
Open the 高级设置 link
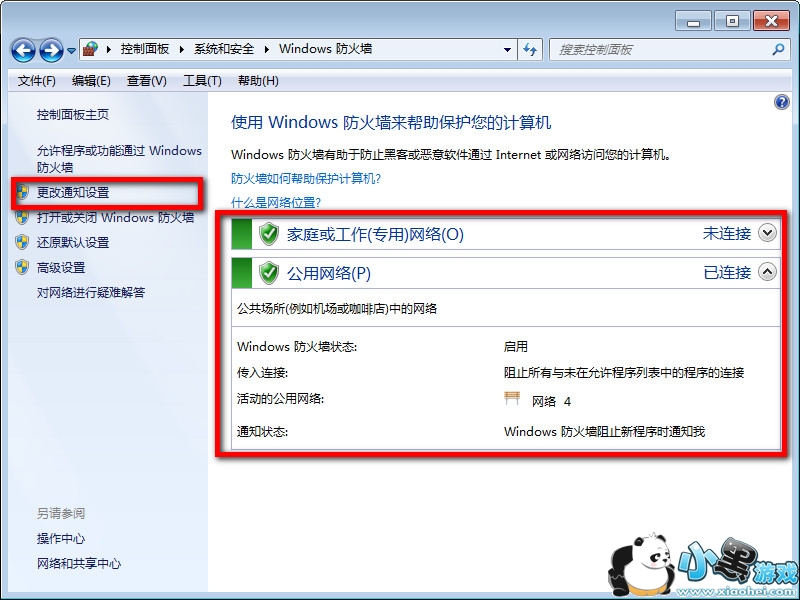(61, 267)
